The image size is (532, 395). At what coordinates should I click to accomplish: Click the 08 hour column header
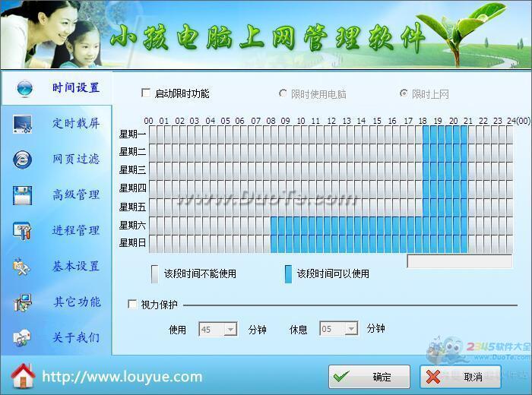(271, 121)
